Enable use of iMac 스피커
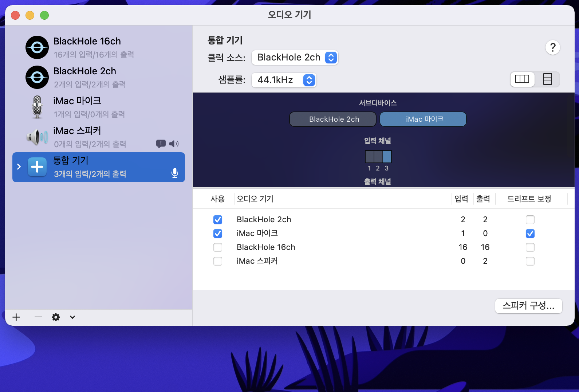Screen dimensions: 579x392 click(x=218, y=261)
